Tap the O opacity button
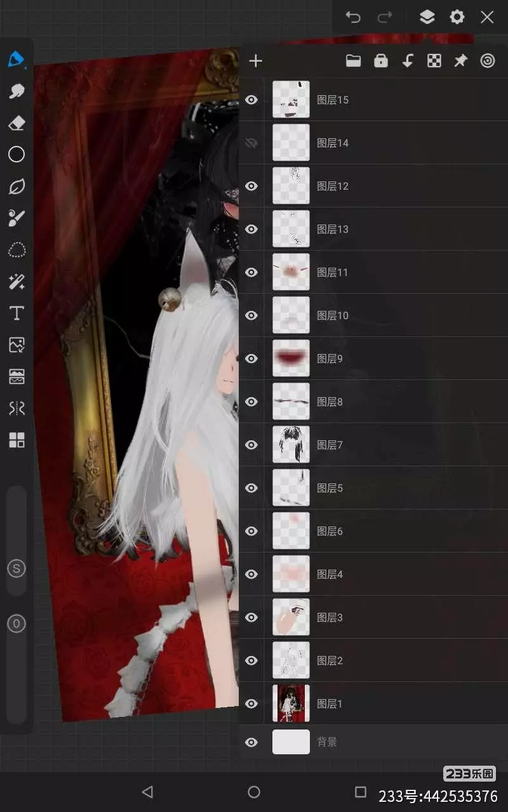 pyautogui.click(x=17, y=624)
